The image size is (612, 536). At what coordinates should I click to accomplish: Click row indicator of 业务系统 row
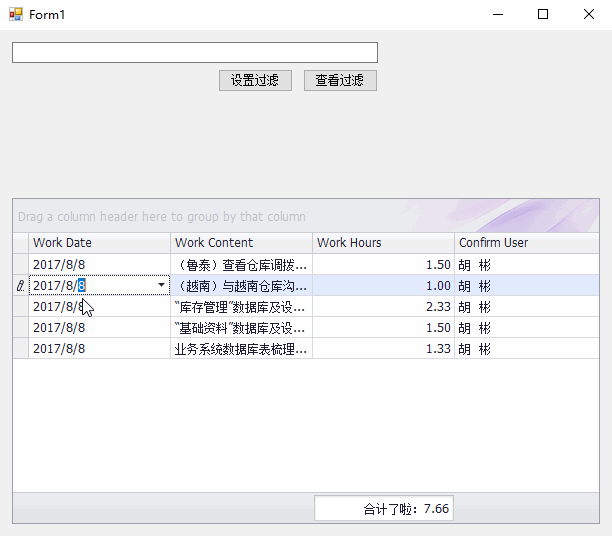pos(21,349)
